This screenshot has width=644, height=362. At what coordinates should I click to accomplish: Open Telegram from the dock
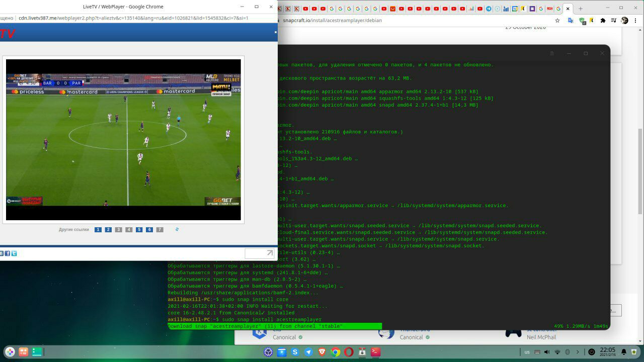click(x=308, y=352)
